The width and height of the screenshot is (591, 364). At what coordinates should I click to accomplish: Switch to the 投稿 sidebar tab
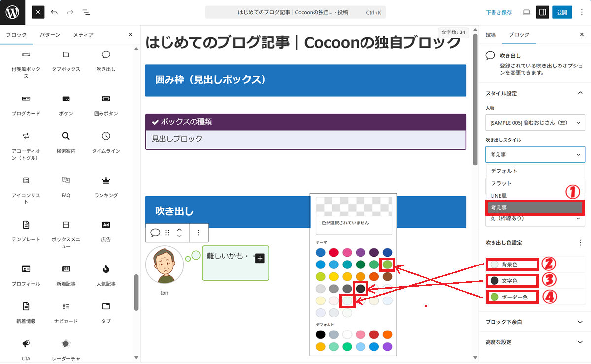tap(491, 35)
